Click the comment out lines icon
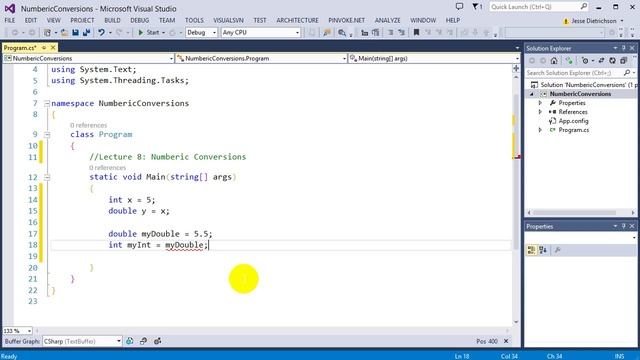640x360 pixels. coord(390,32)
